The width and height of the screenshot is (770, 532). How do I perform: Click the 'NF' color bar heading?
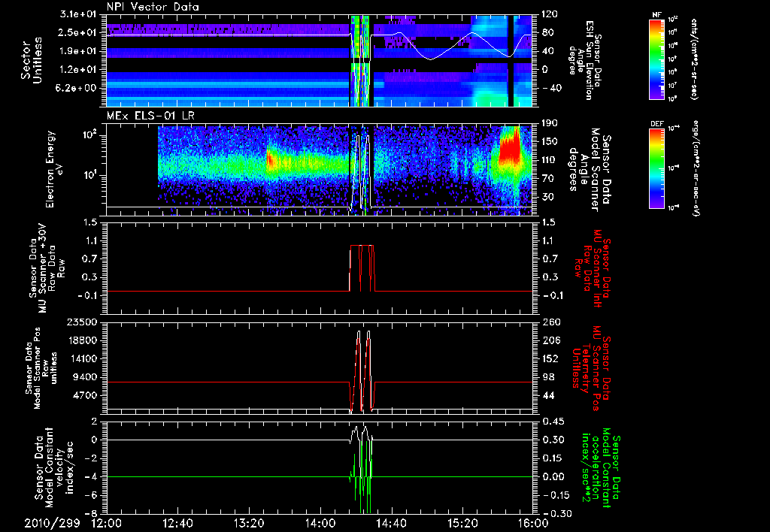tap(657, 15)
